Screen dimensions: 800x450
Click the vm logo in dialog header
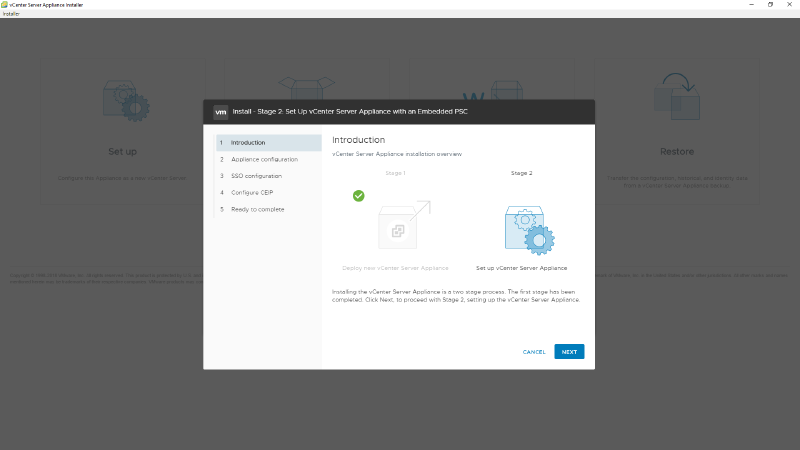pyautogui.click(x=221, y=112)
